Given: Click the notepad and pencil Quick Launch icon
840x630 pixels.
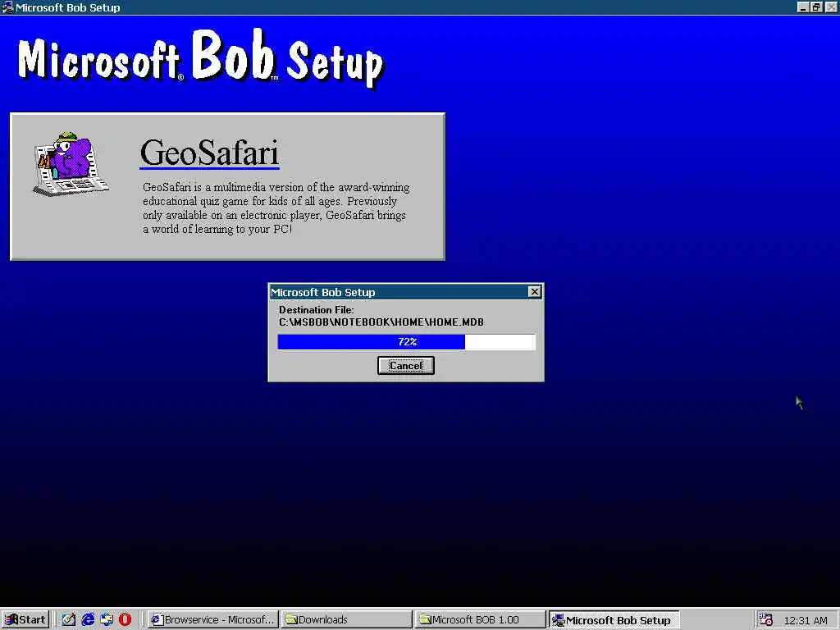Looking at the screenshot, I should pos(69,619).
